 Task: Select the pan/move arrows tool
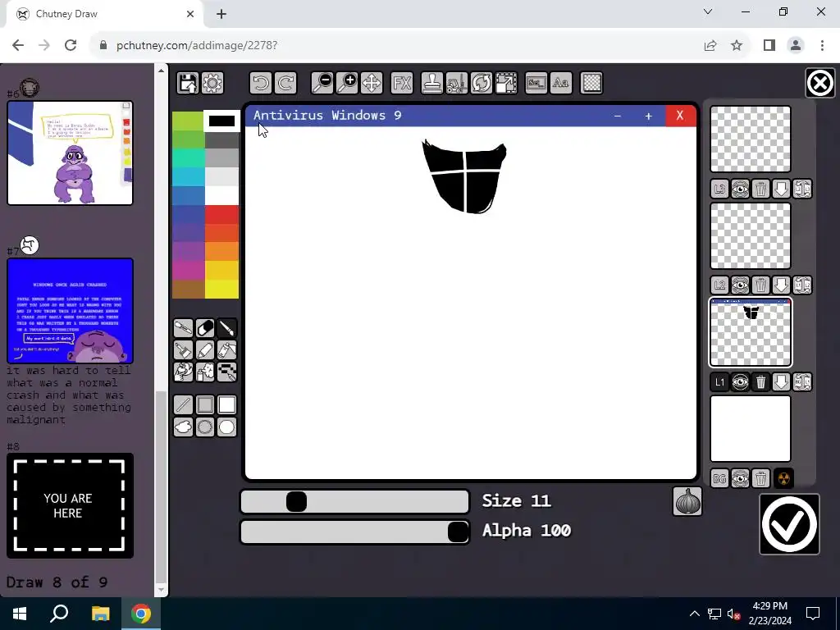coord(372,83)
